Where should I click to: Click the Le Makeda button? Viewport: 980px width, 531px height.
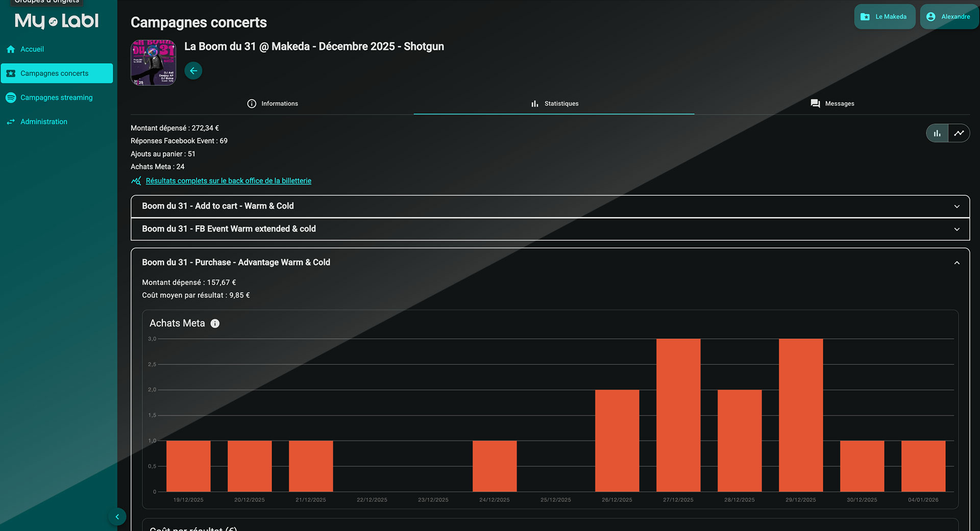[x=884, y=17]
